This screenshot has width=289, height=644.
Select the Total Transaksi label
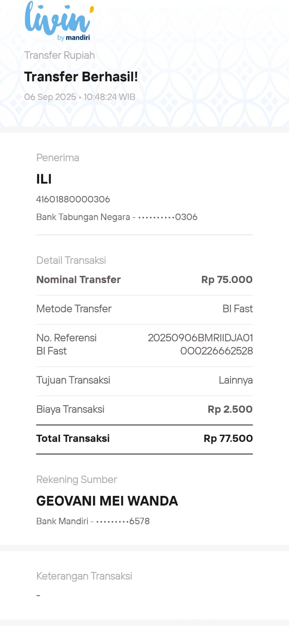(73, 438)
